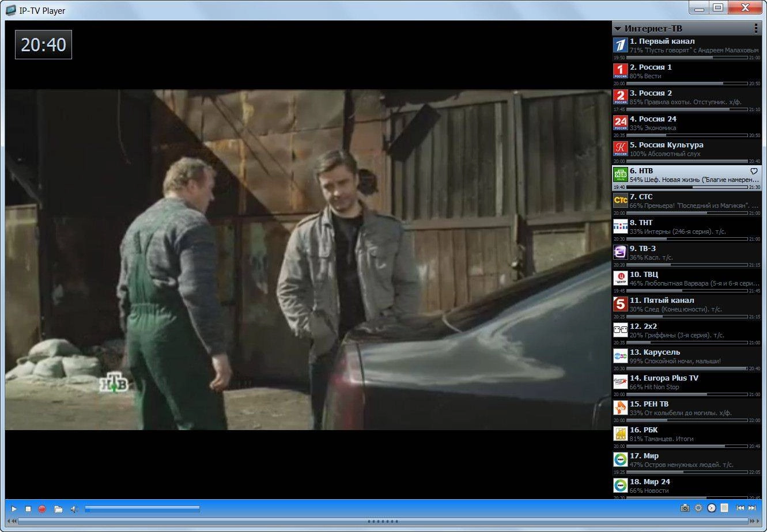Adjust the volume slider
This screenshot has width=767, height=532.
click(142, 509)
